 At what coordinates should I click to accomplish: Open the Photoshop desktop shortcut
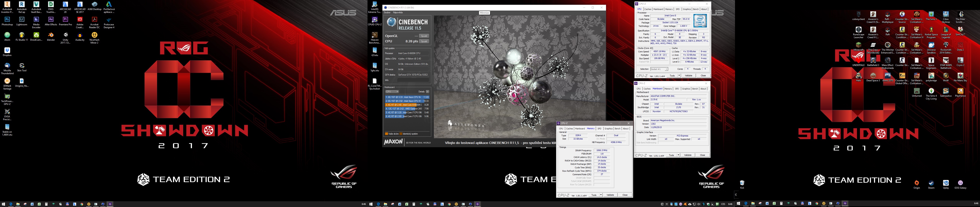point(7,21)
